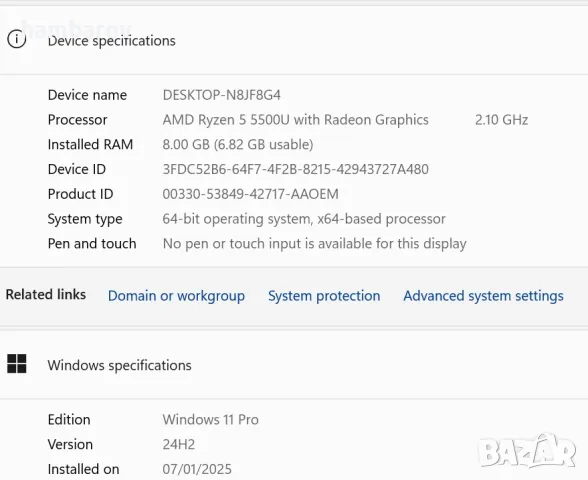Click the Edition label
The width and height of the screenshot is (588, 480).
(69, 419)
